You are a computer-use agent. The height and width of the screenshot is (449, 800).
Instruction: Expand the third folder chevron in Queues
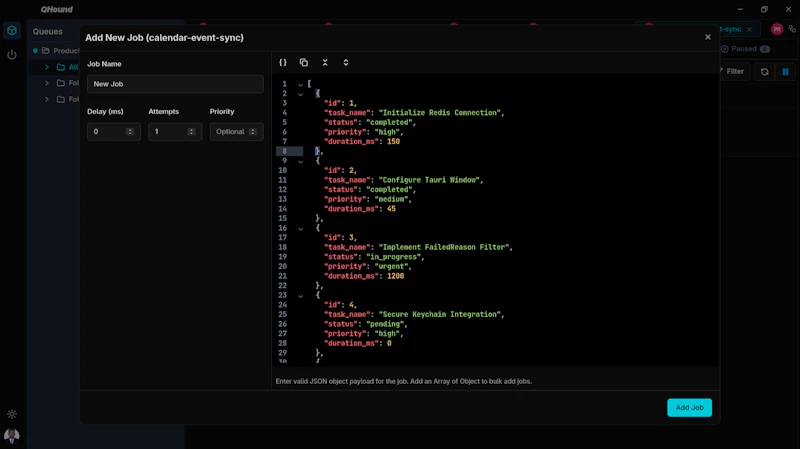point(47,99)
